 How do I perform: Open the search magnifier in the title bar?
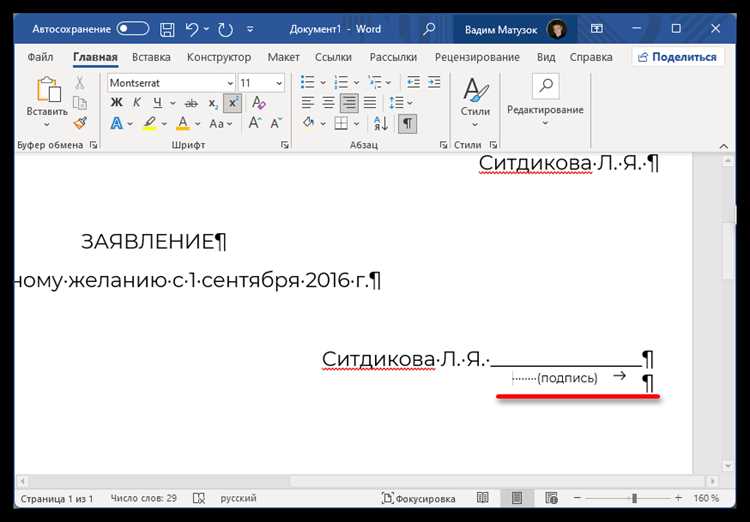coord(429,29)
